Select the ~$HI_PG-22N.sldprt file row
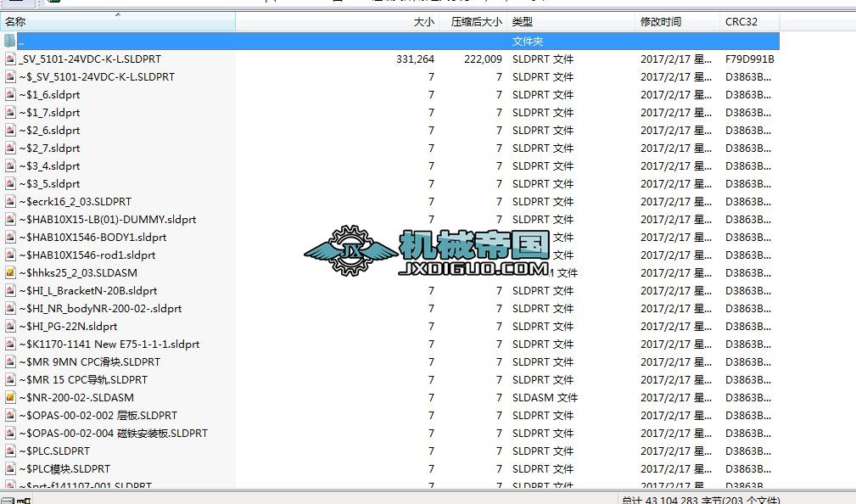The image size is (856, 504). pyautogui.click(x=72, y=326)
